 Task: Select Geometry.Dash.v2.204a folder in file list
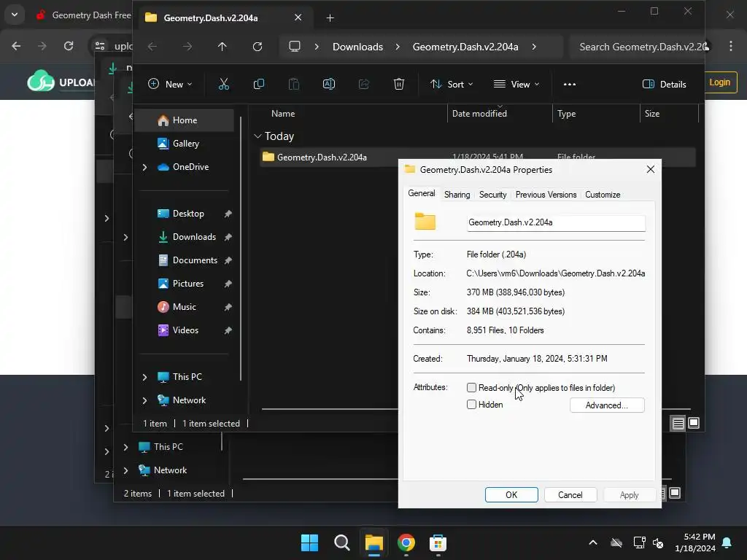tap(322, 157)
